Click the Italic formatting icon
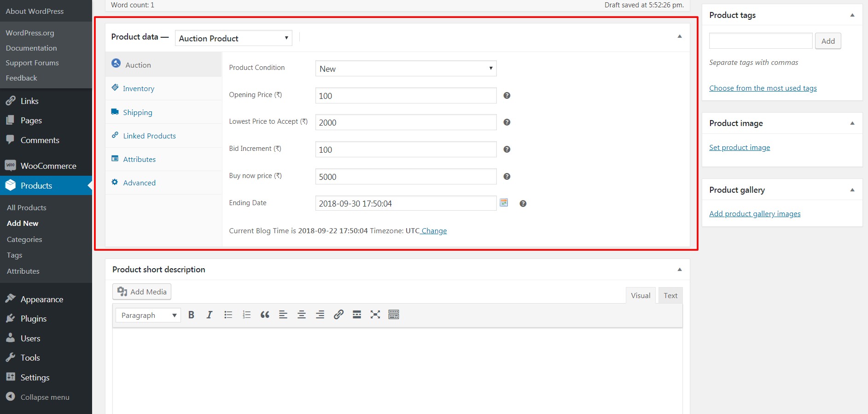Screen dimensions: 868x414 210,315
